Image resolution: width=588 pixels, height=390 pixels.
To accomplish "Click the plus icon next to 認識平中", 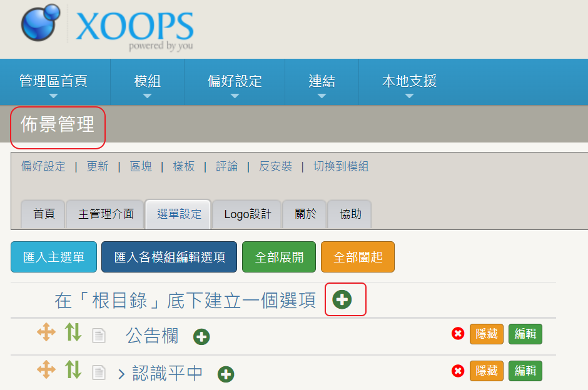I will pyautogui.click(x=226, y=374).
